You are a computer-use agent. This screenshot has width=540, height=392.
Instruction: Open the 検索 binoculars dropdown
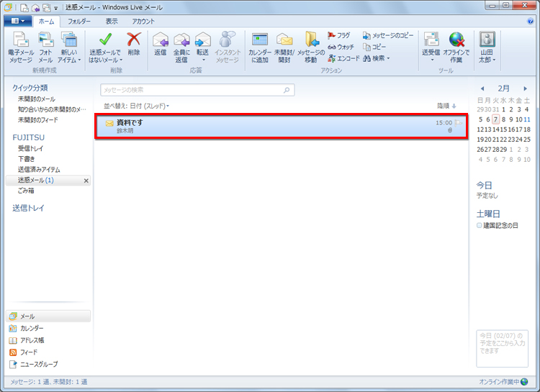click(377, 58)
